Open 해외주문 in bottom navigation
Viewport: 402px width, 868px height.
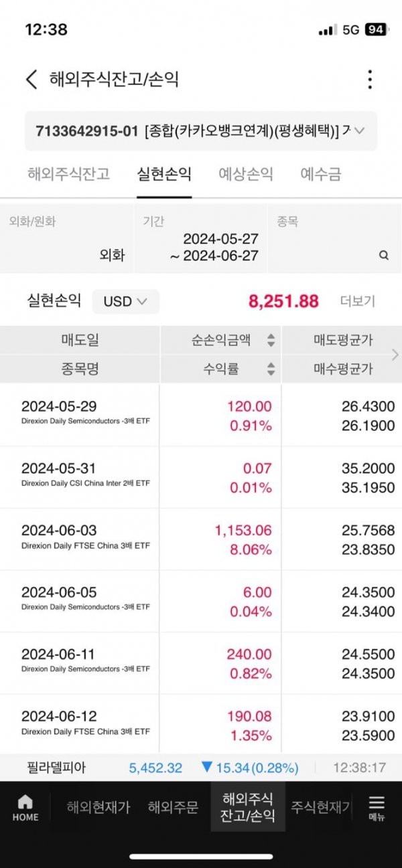[173, 807]
